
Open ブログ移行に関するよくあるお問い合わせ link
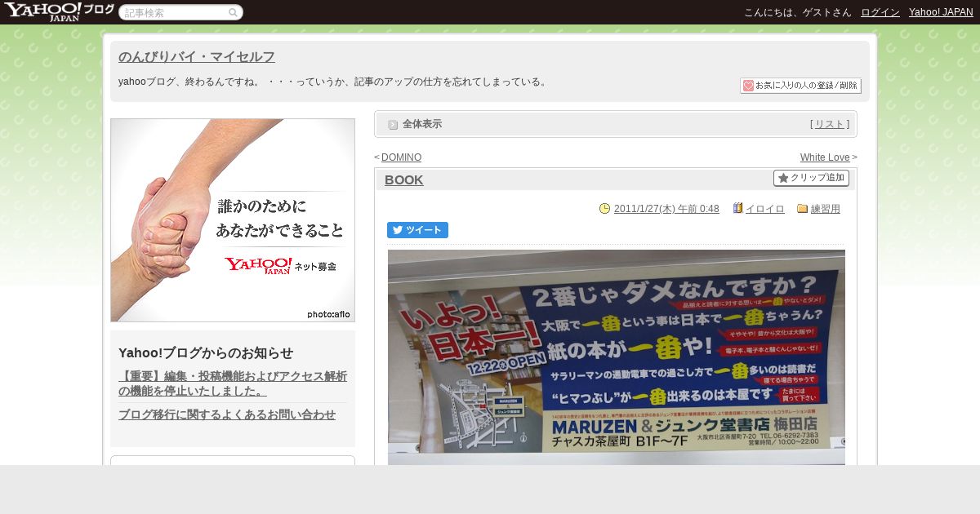[x=227, y=414]
